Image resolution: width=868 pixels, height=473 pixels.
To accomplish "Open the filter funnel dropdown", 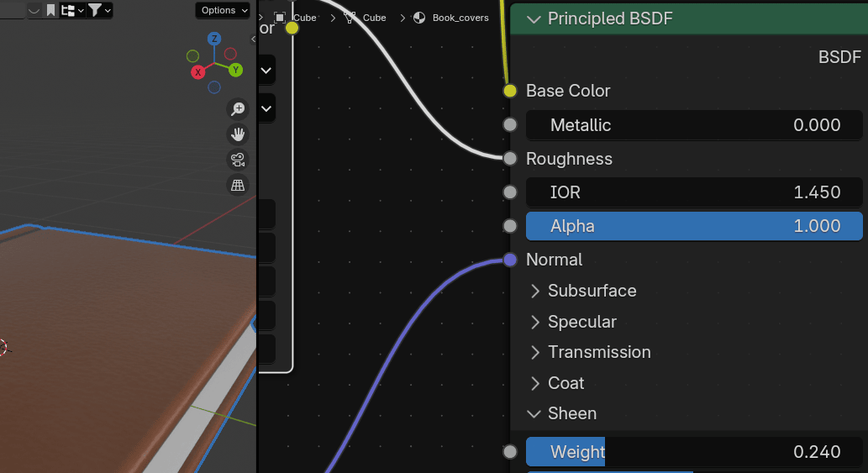I will click(x=99, y=10).
